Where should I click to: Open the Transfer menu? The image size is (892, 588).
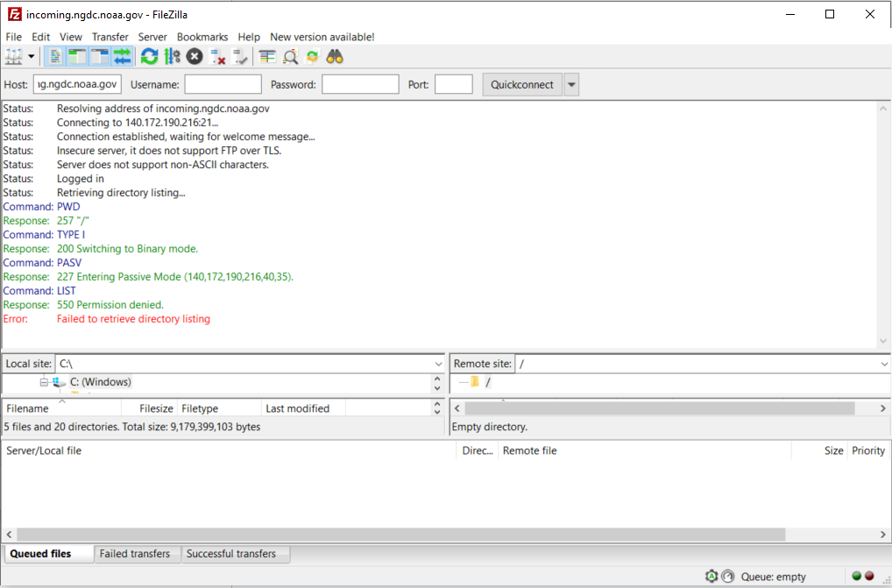110,37
